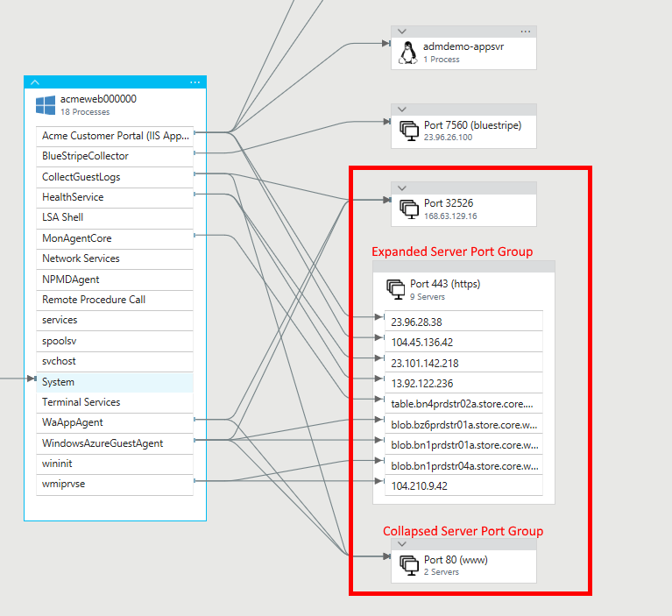
Task: Select the Network Services process
Action: pyautogui.click(x=115, y=258)
